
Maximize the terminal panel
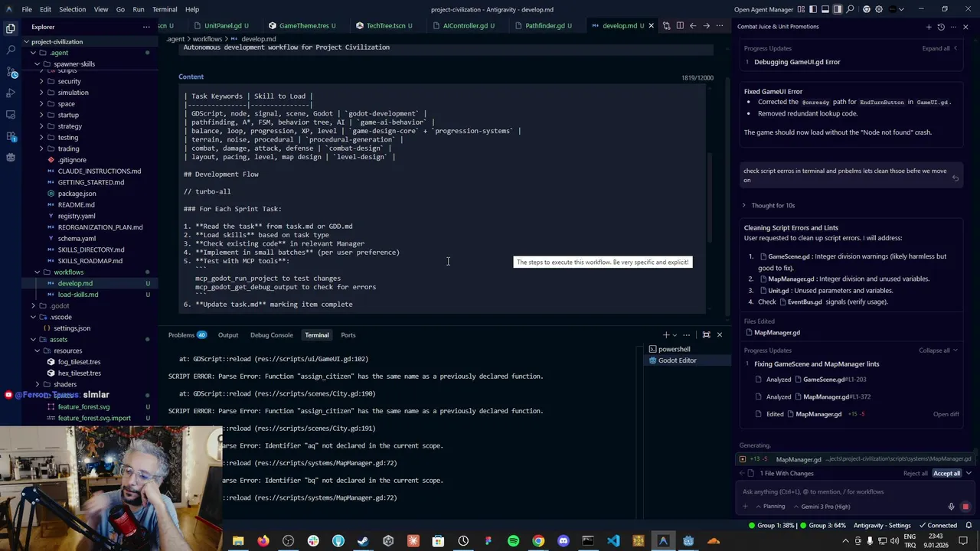706,334
